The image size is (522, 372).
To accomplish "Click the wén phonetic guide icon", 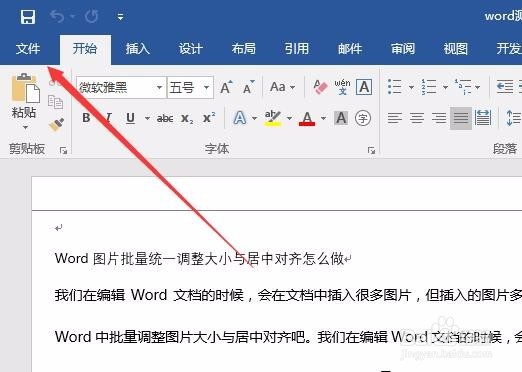I will pos(342,87).
